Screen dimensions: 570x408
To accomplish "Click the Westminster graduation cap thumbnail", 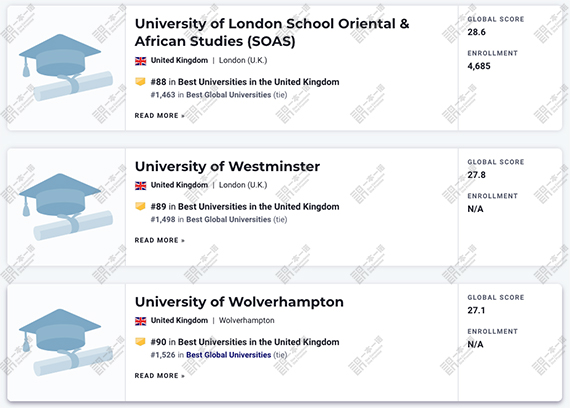I will tap(66, 207).
